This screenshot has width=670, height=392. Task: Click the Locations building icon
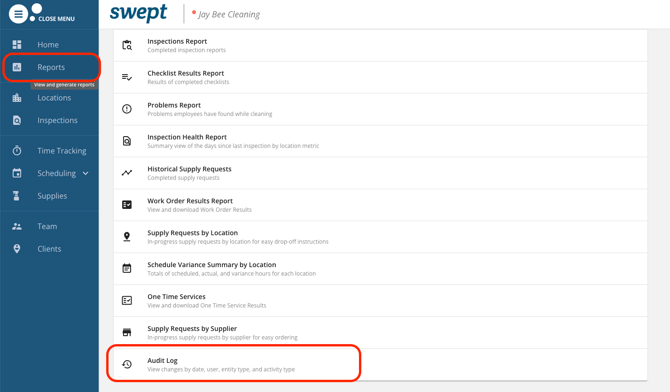click(17, 98)
